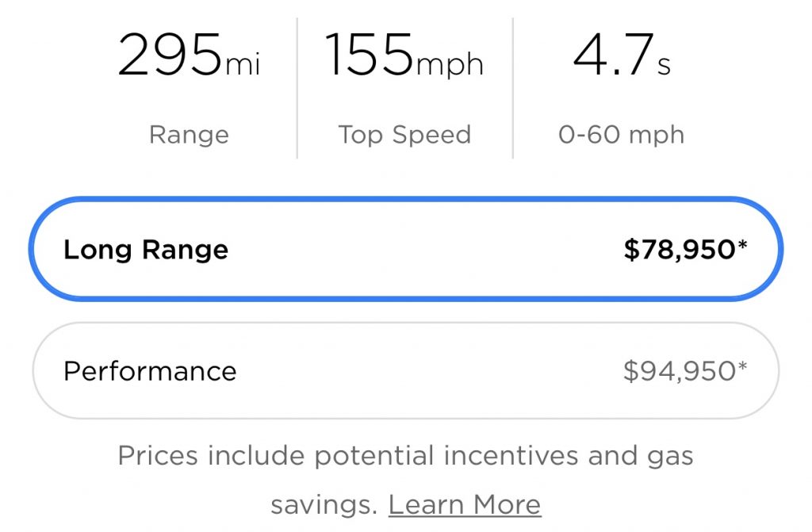Screen dimensions: 812x532
Task: Choose the Performance trim option
Action: coord(406,371)
